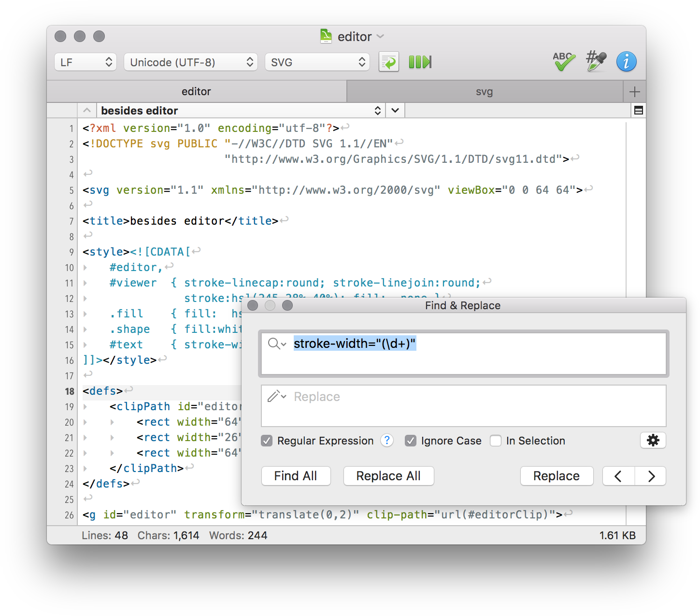This screenshot has width=700, height=616.
Task: Open the LF line ending dropdown
Action: tap(85, 62)
